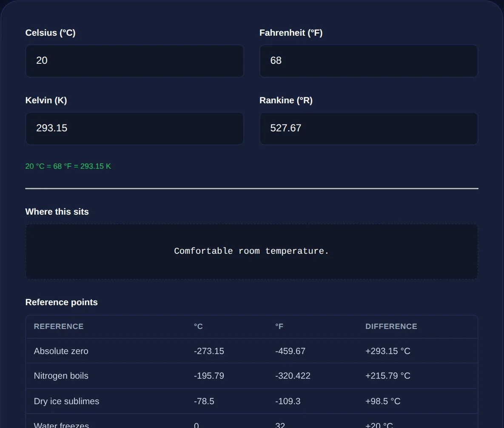Click the °C column header
This screenshot has width=504, height=428.
tap(198, 326)
